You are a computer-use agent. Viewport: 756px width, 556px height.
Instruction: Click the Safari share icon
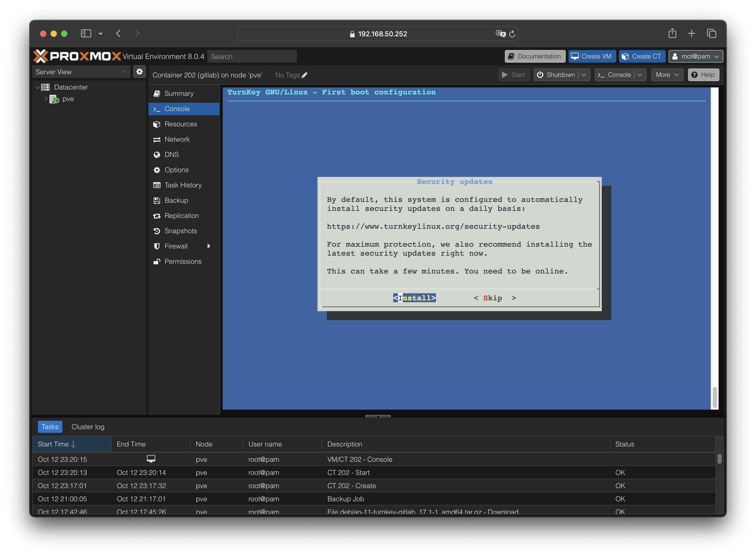click(x=672, y=33)
